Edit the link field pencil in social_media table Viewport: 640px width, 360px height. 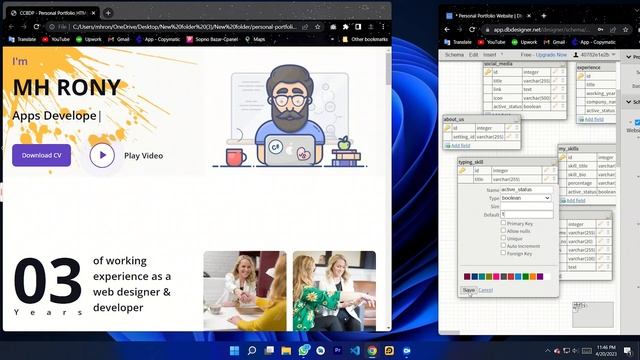(x=555, y=89)
